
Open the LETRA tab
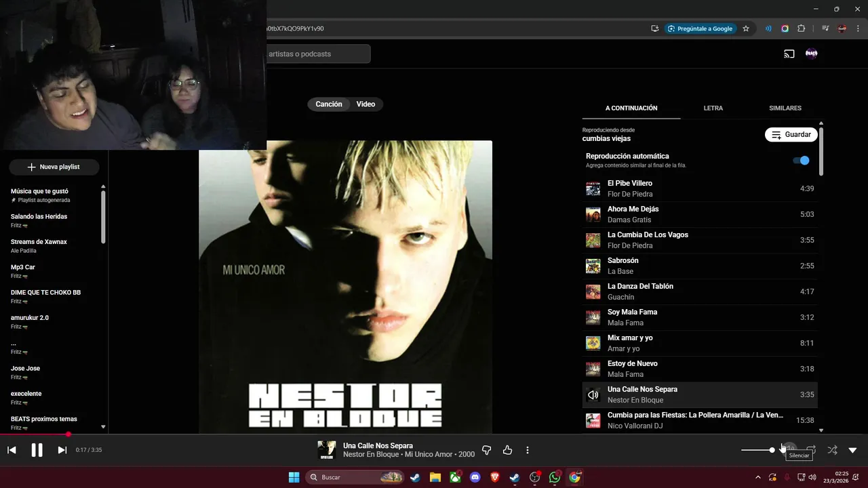pos(713,108)
